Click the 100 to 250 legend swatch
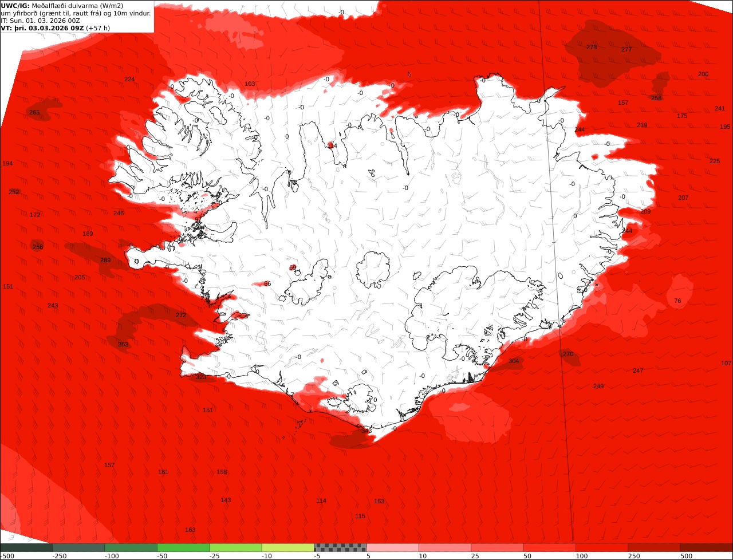Image resolution: width=733 pixels, height=560 pixels. pos(602,547)
